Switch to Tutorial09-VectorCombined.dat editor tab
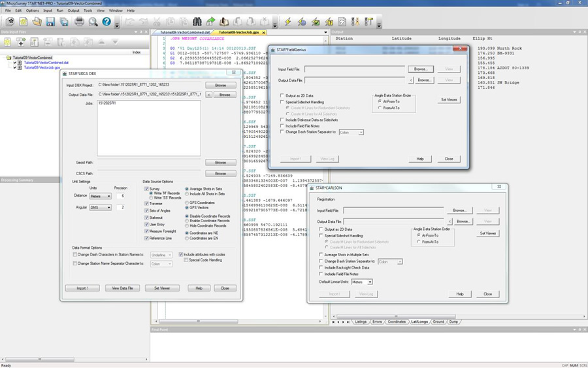The height and width of the screenshot is (368, 588). (184, 33)
